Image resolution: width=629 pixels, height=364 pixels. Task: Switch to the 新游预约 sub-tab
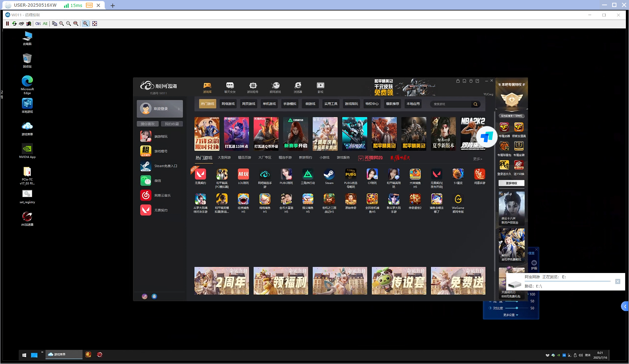pyautogui.click(x=305, y=157)
